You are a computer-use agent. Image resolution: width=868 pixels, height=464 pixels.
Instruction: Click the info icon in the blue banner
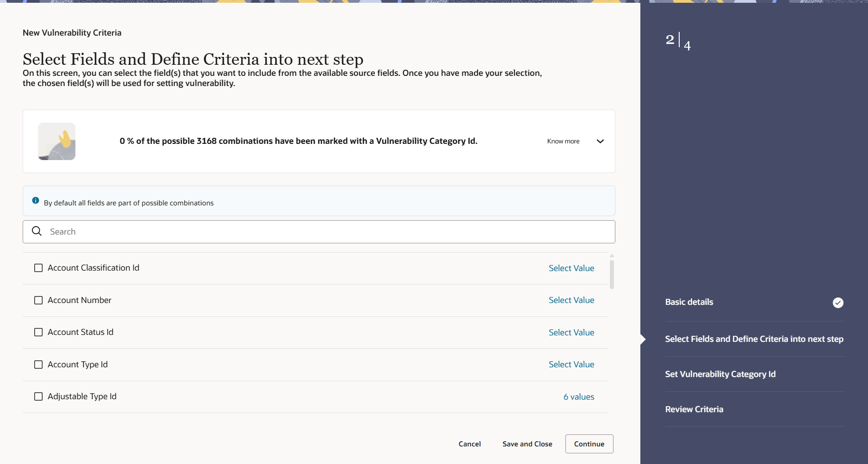coord(36,200)
